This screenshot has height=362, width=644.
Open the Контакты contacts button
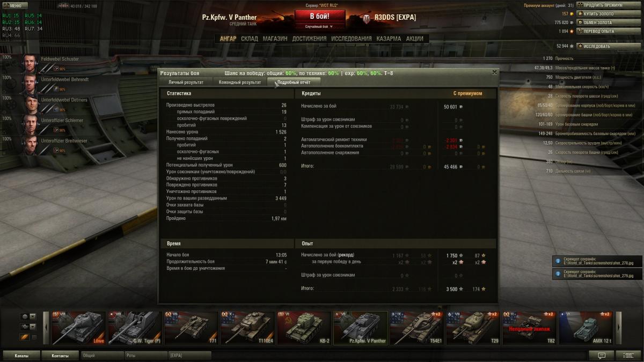(x=60, y=356)
